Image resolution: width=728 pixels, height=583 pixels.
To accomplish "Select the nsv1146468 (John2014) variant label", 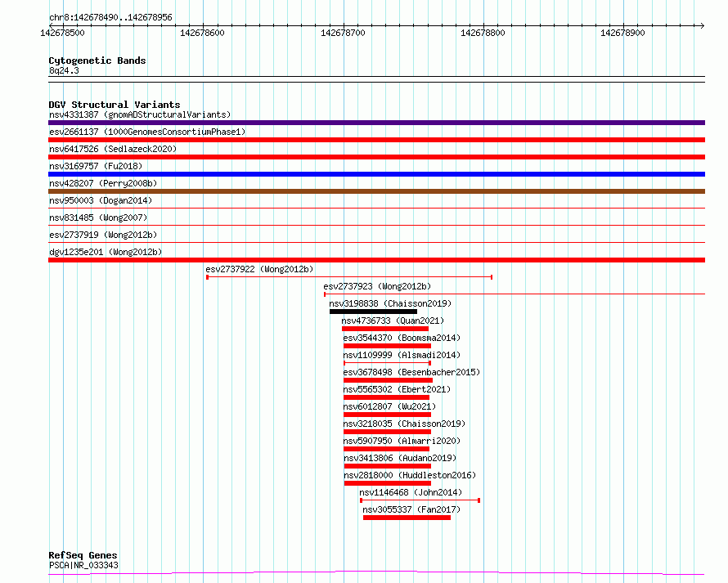I will pyautogui.click(x=411, y=492).
